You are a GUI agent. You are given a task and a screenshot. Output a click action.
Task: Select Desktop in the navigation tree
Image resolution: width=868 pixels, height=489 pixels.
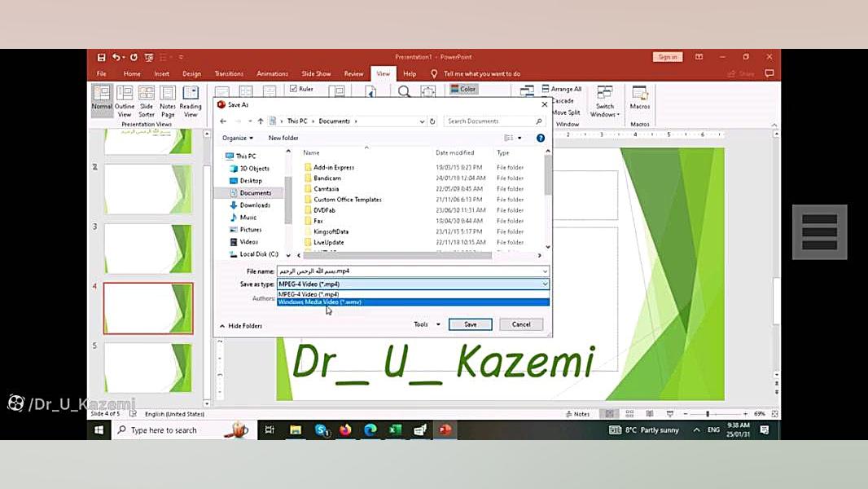250,181
